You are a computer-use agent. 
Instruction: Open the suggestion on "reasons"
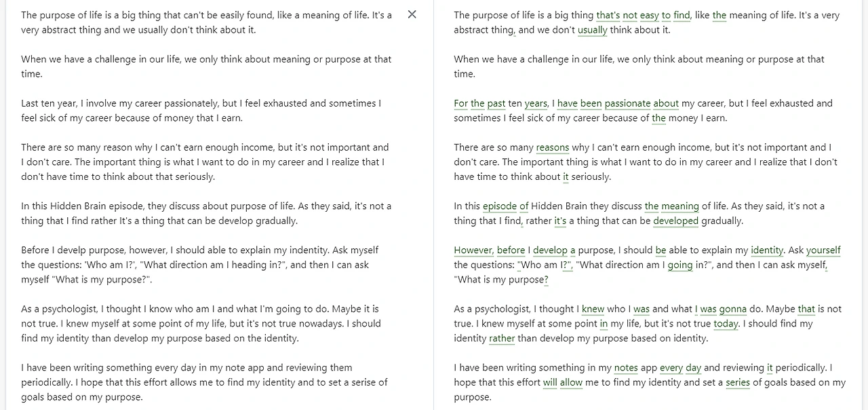click(553, 147)
